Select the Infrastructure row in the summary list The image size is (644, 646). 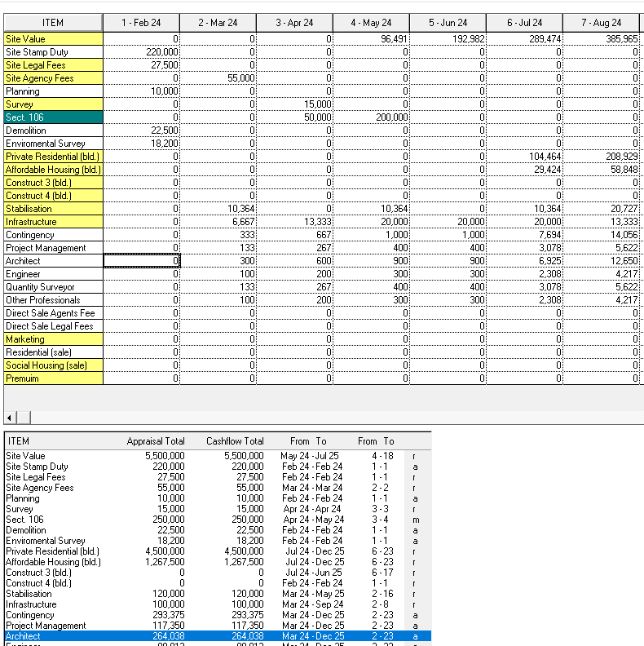(x=218, y=604)
